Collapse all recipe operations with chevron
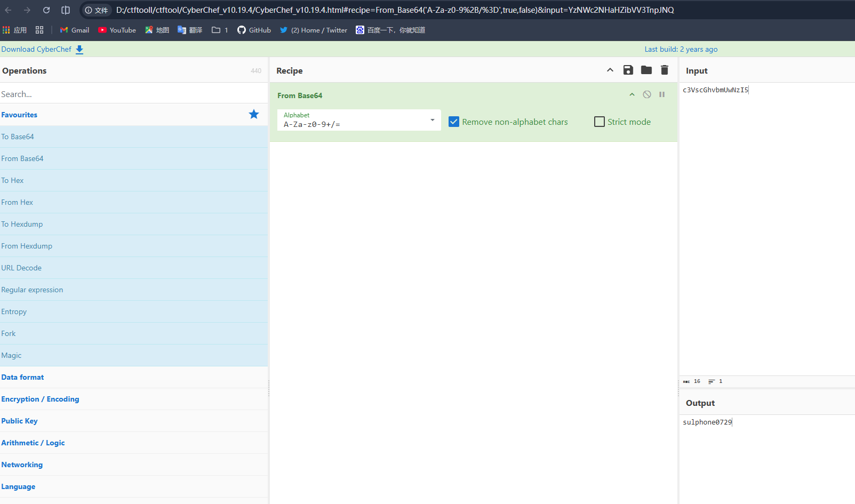This screenshot has height=504, width=855. pos(610,70)
